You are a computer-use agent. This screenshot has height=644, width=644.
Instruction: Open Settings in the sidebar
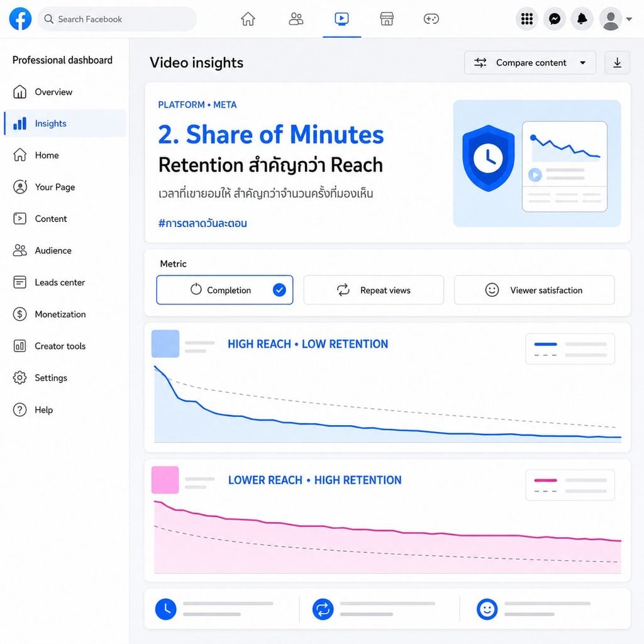coord(65,378)
